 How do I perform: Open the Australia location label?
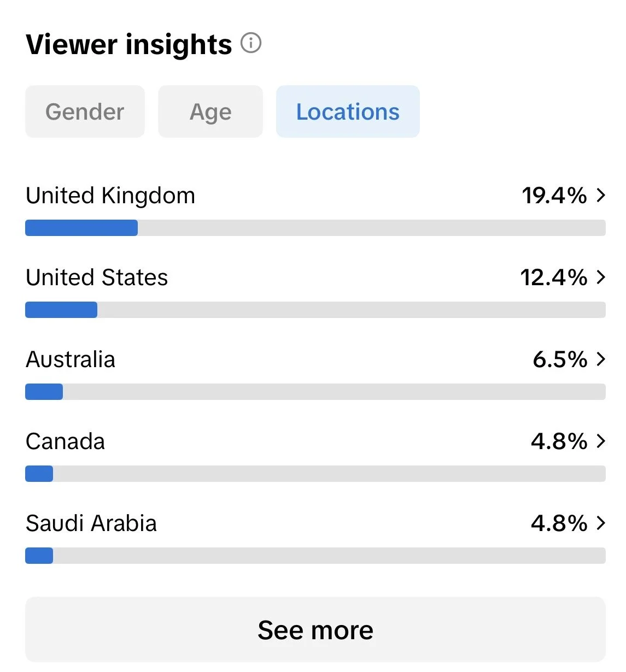point(71,359)
